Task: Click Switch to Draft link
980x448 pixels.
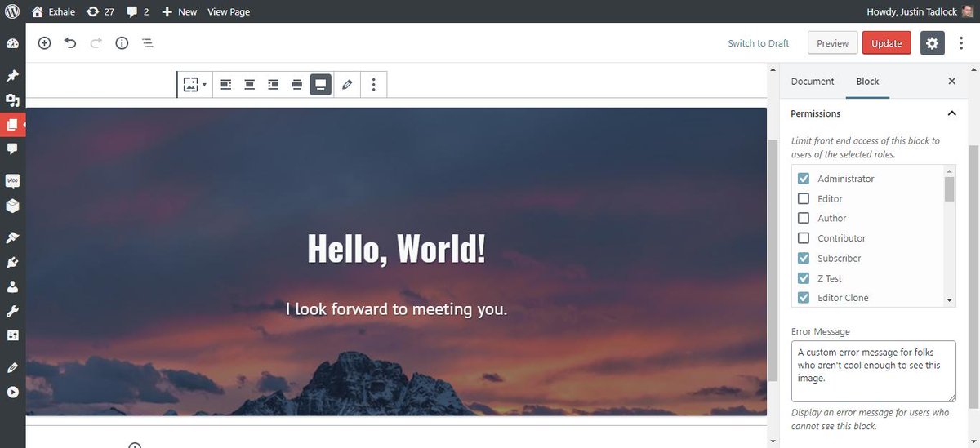Action: pyautogui.click(x=758, y=43)
